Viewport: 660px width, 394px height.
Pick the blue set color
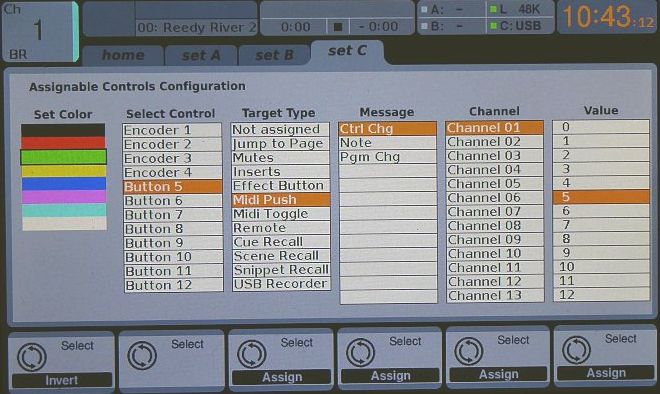[64, 184]
